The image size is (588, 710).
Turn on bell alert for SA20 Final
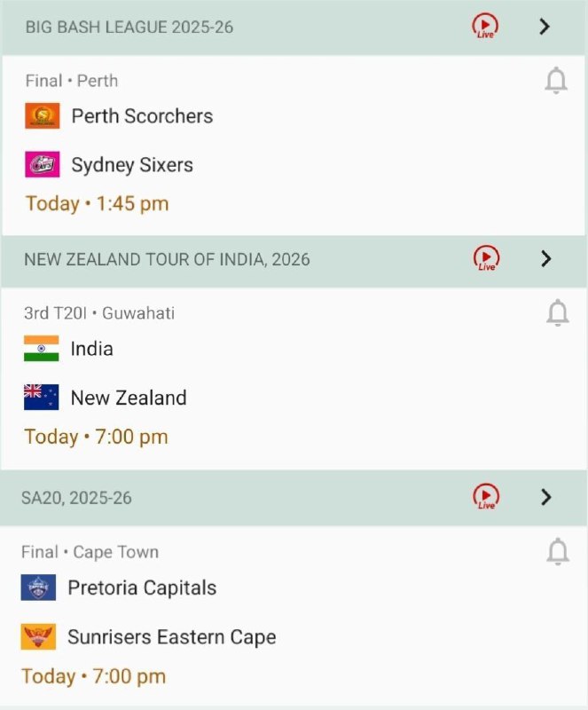557,552
